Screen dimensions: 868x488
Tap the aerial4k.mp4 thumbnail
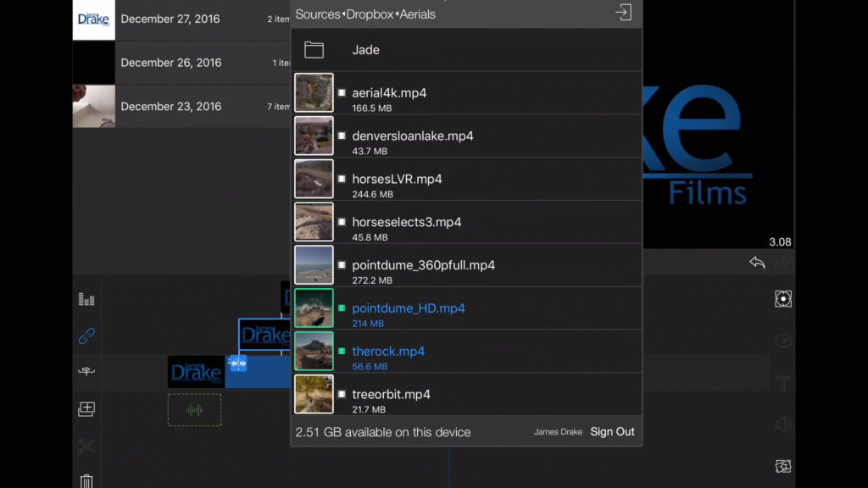click(x=314, y=92)
